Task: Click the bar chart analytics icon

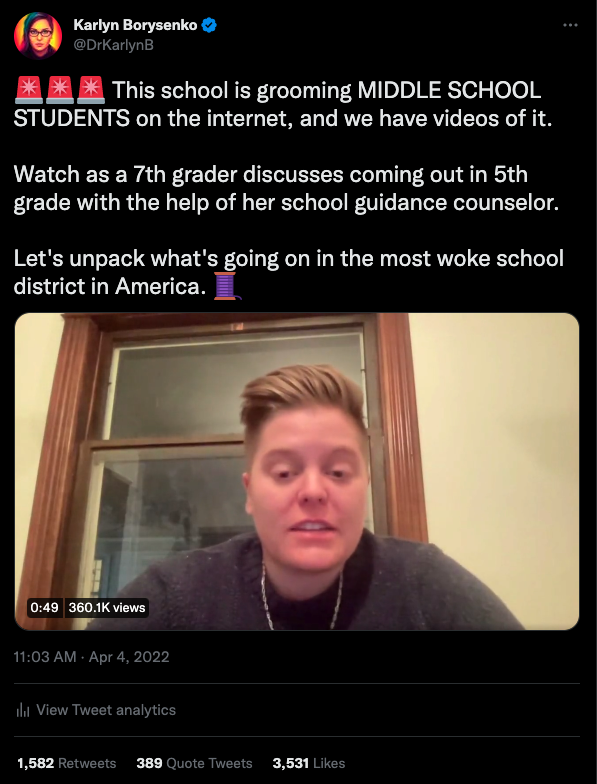Action: (x=23, y=710)
